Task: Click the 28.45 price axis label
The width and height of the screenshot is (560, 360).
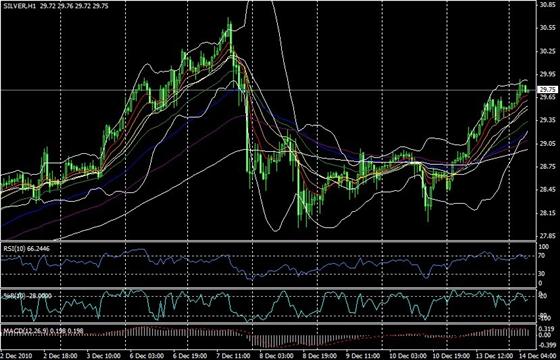Action: pyautogui.click(x=547, y=190)
